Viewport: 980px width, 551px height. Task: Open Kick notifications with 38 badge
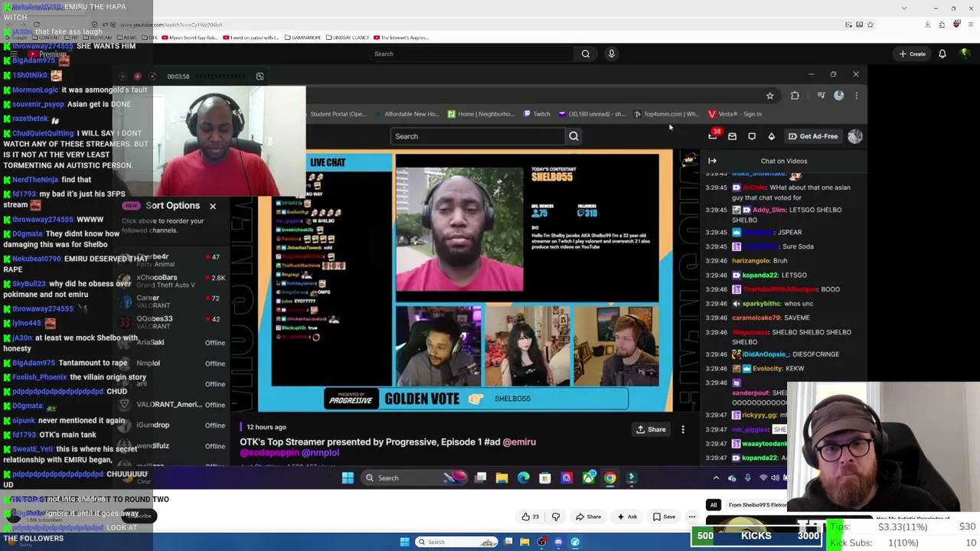714,135
